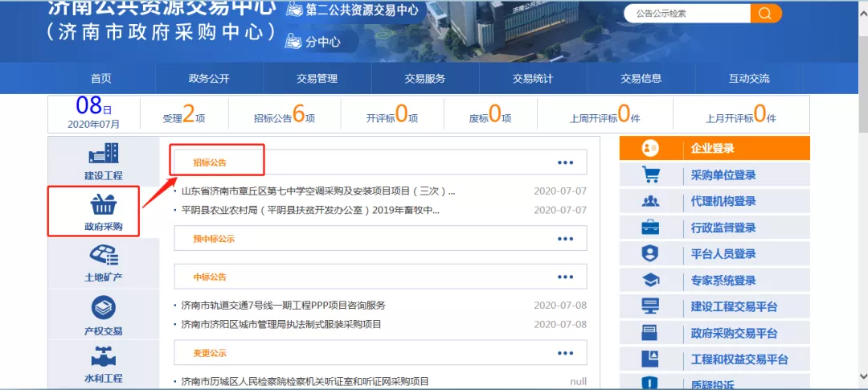Click the 采购单位登录 shopping cart icon
This screenshot has height=390, width=868.
(650, 174)
